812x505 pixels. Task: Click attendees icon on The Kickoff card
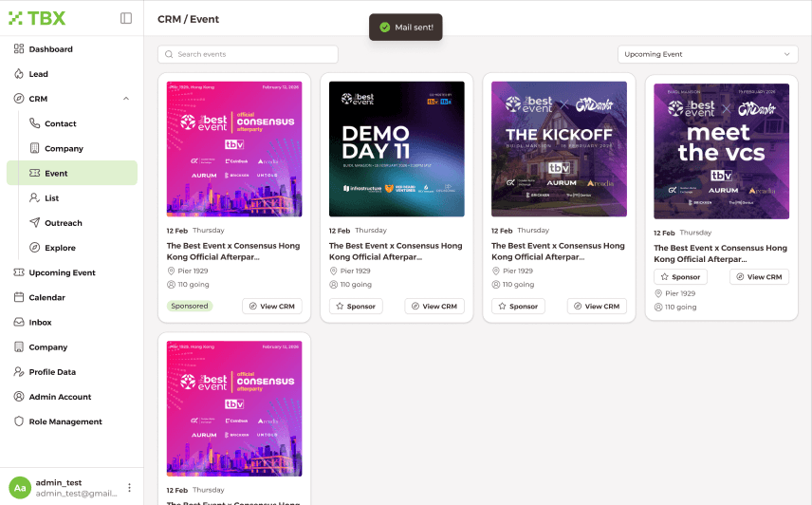point(495,285)
